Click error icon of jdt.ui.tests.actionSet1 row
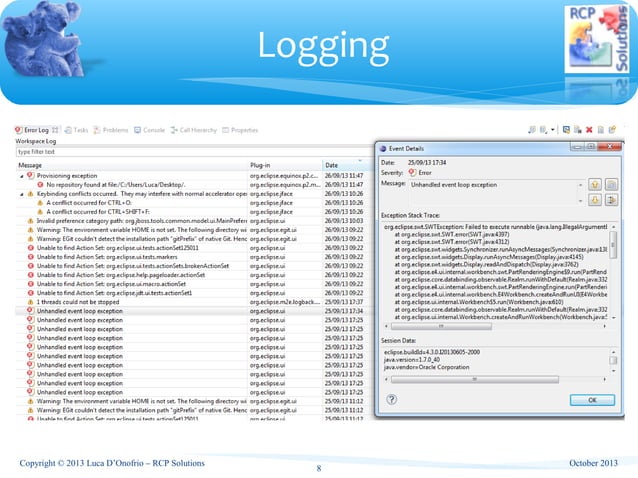This screenshot has height=478, width=638. coord(31,293)
